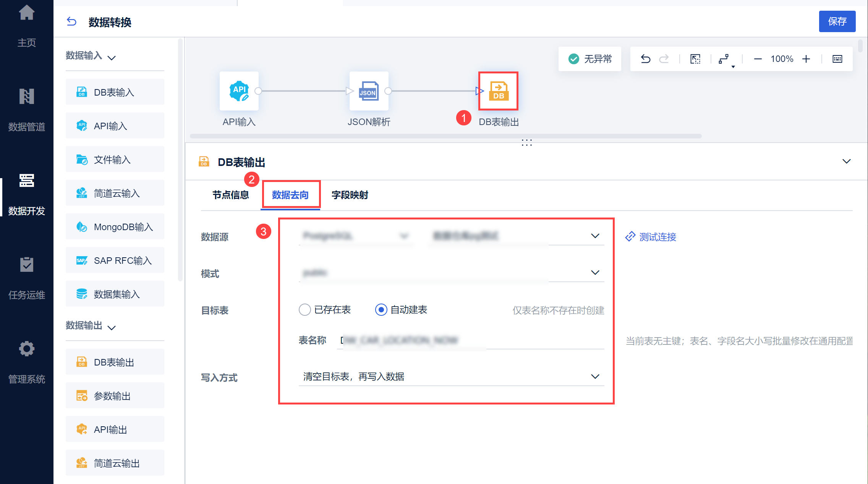Open the 模式 schema dropdown
The image size is (868, 484).
point(451,273)
